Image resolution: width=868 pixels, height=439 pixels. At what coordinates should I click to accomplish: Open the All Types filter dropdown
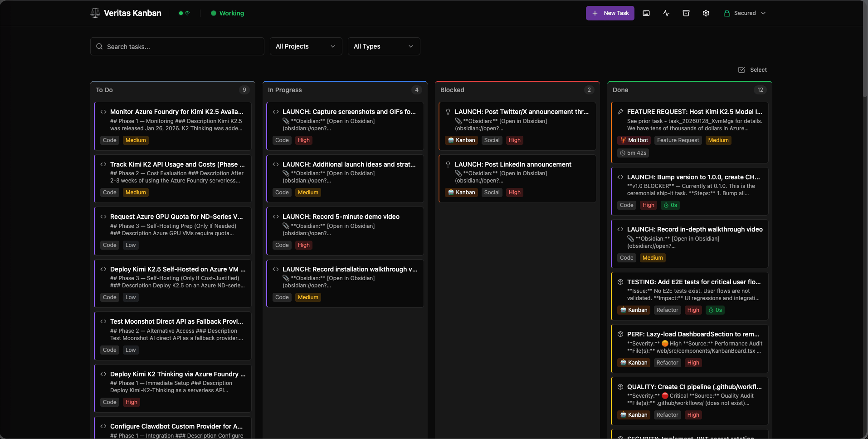coord(384,46)
